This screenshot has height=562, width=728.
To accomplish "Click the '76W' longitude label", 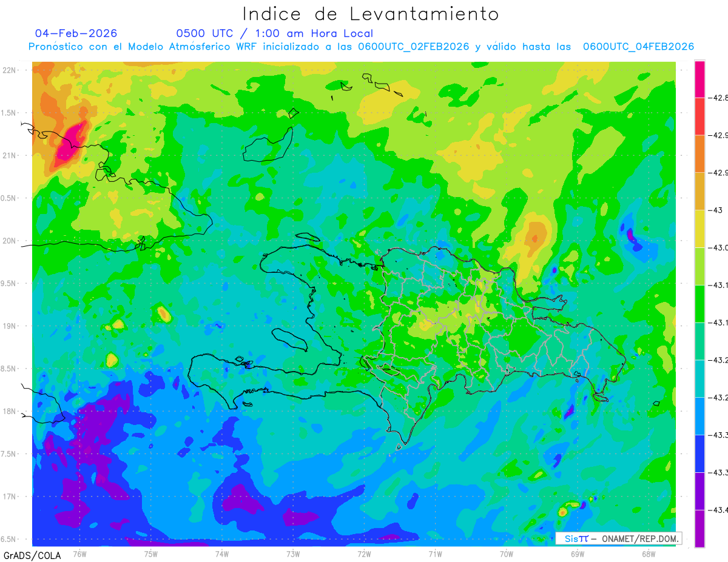I will [x=79, y=554].
